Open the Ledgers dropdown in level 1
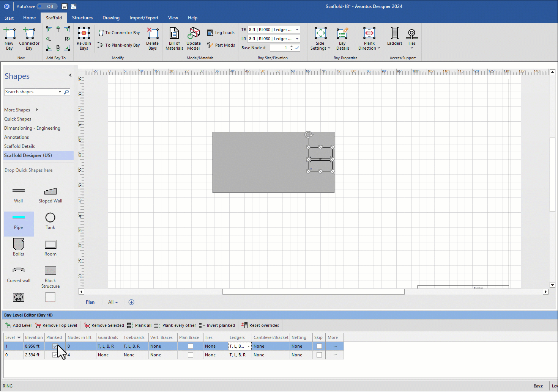The width and height of the screenshot is (558, 392). pos(249,346)
